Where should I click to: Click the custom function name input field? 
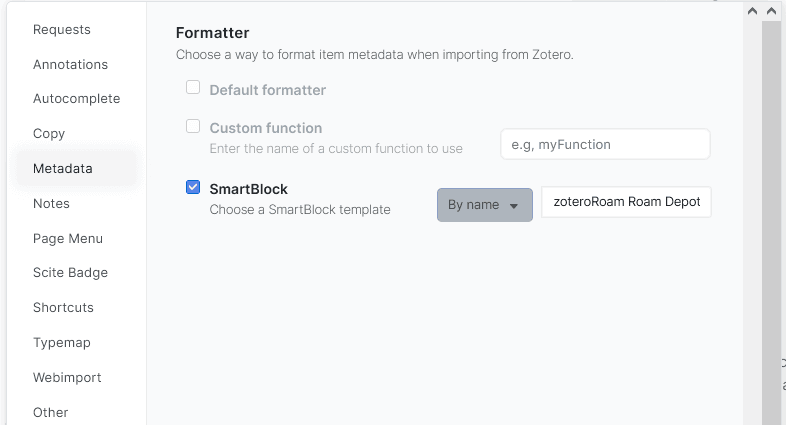click(605, 144)
